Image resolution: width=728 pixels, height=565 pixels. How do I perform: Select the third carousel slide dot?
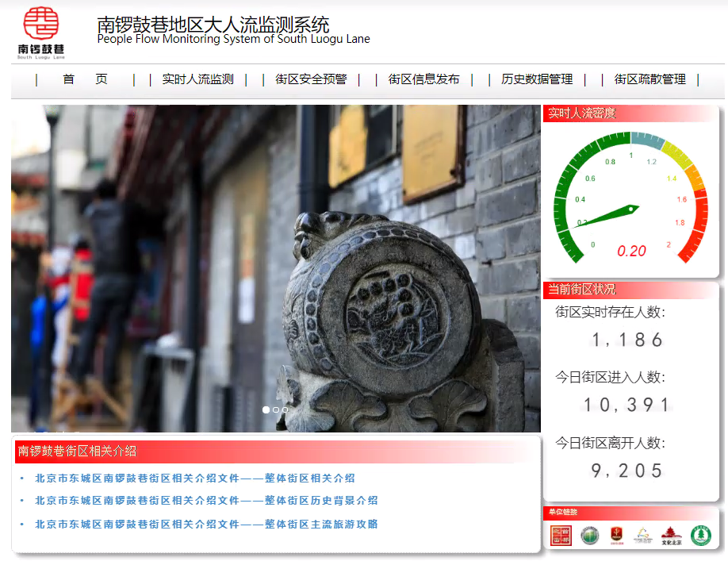coord(285,409)
